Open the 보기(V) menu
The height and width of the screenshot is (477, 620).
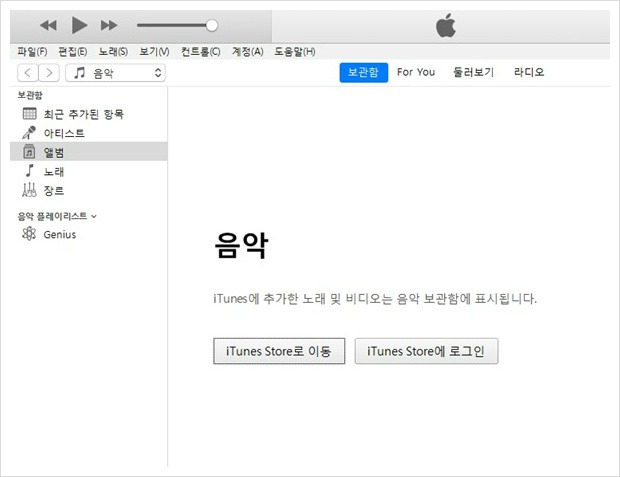154,51
